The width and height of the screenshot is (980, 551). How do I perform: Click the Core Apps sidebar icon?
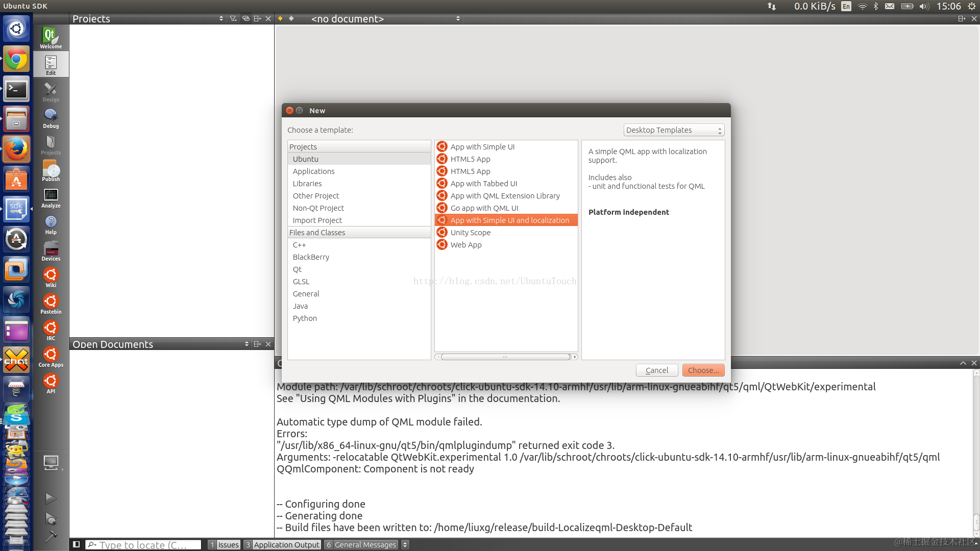(x=51, y=357)
